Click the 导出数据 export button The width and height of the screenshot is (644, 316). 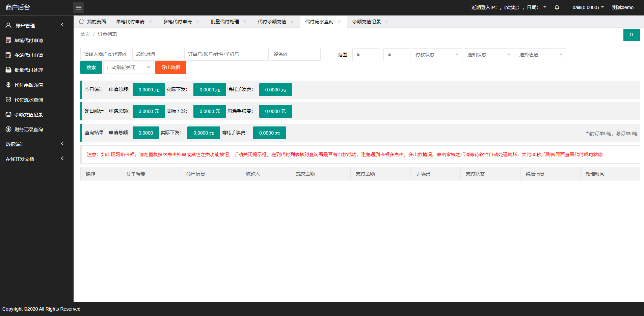pos(170,67)
